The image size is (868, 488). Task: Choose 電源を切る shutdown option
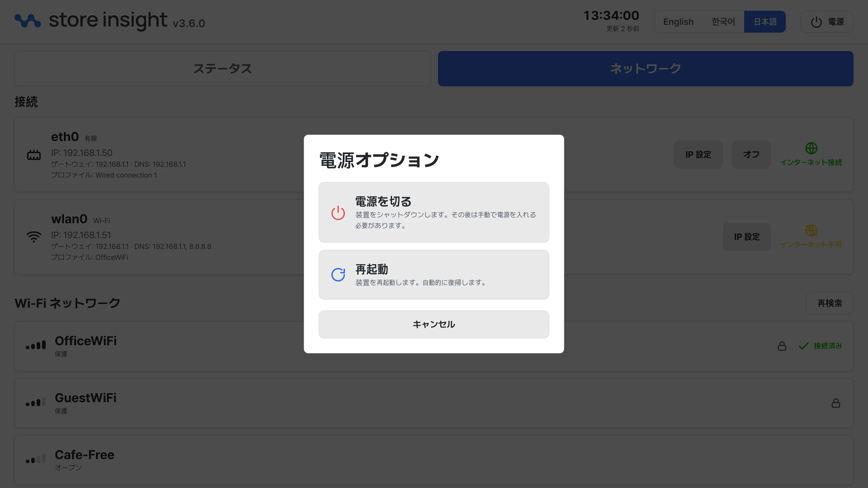point(434,213)
